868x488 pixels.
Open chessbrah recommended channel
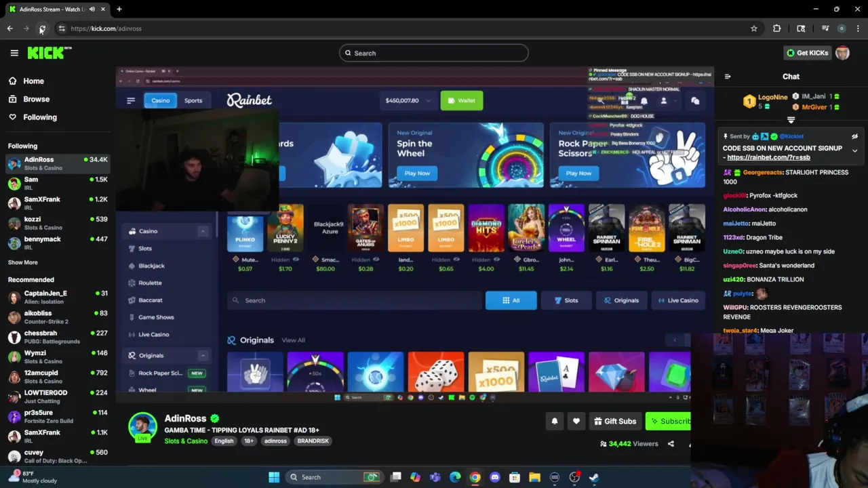pos(57,337)
